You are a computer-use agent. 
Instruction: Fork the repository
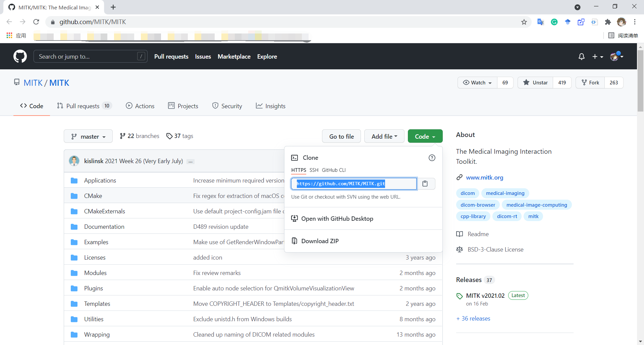(590, 83)
